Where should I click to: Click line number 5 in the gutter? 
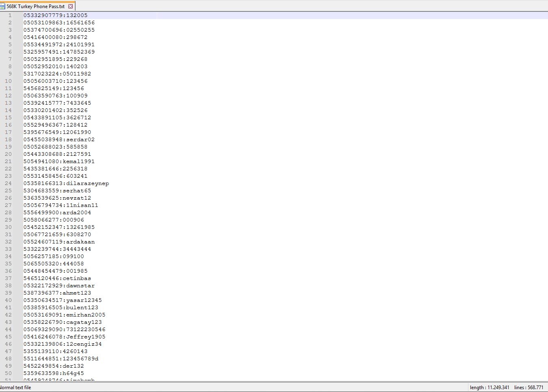coord(10,45)
